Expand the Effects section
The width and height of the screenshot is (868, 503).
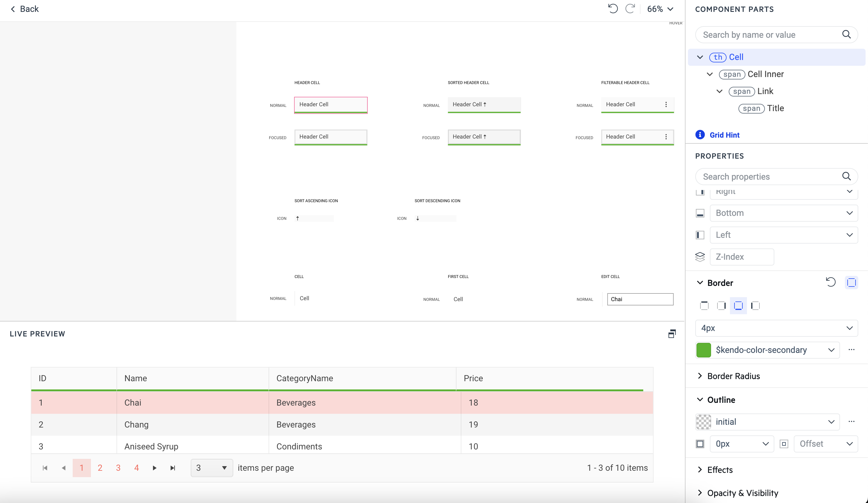[x=720, y=470]
